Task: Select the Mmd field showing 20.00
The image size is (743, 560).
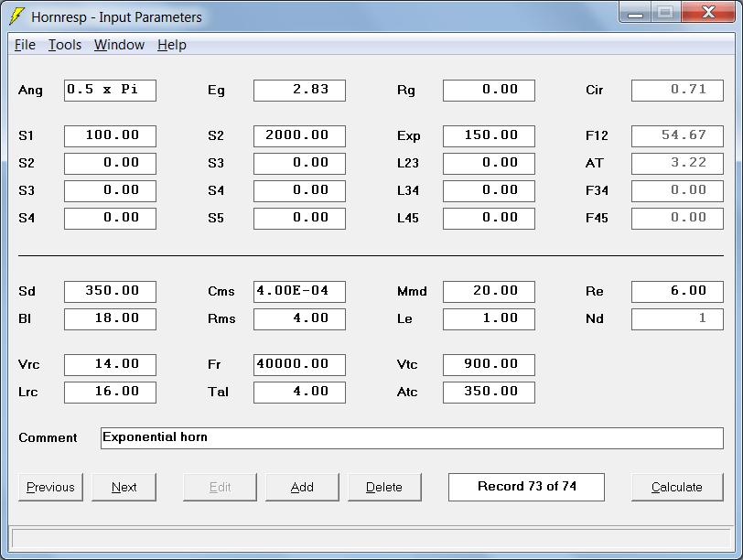Action: 489,292
